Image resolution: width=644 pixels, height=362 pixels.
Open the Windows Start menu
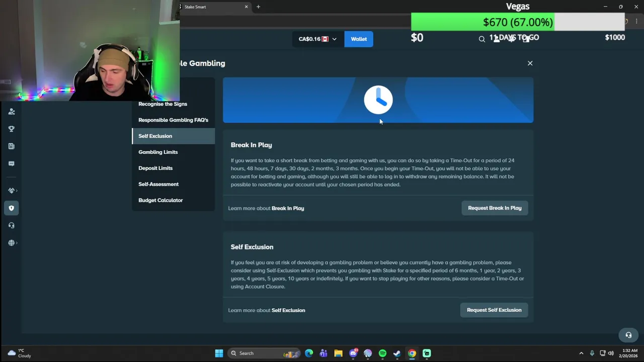point(219,353)
